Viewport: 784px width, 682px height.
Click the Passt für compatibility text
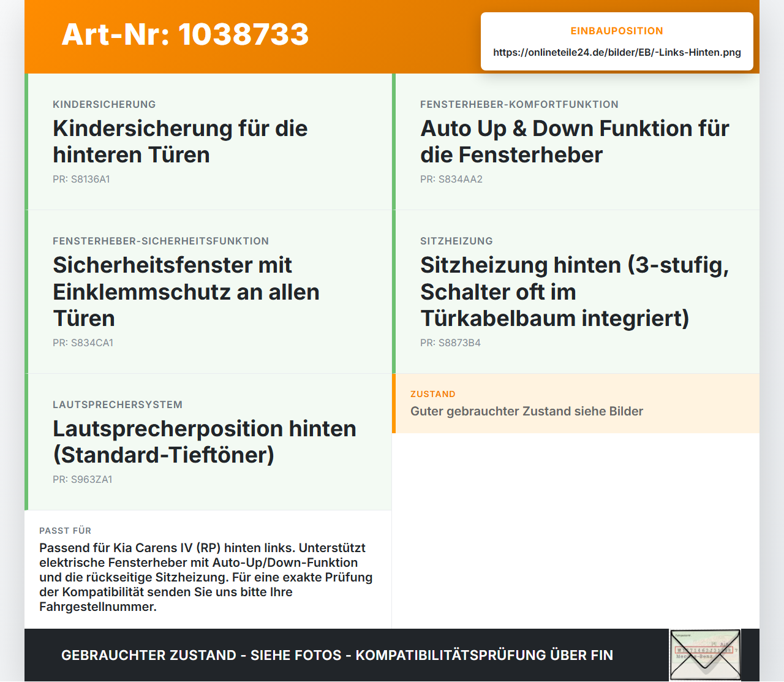pyautogui.click(x=207, y=577)
